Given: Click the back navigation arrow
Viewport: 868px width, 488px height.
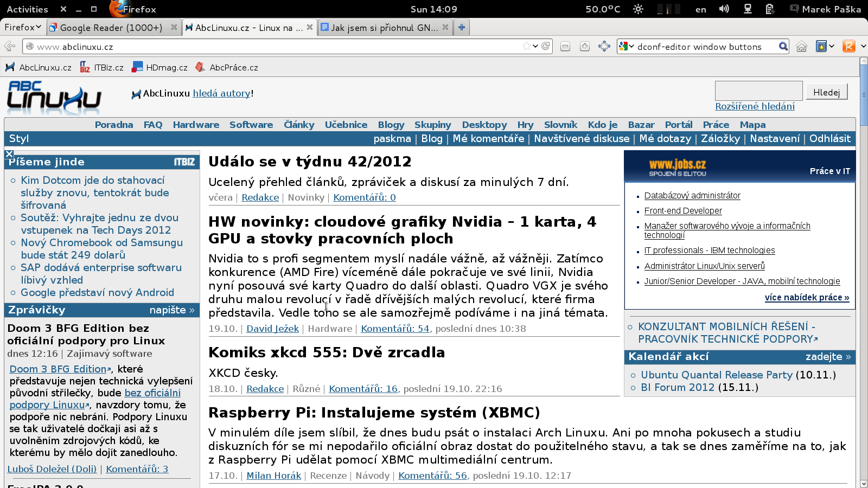Looking at the screenshot, I should (9, 47).
